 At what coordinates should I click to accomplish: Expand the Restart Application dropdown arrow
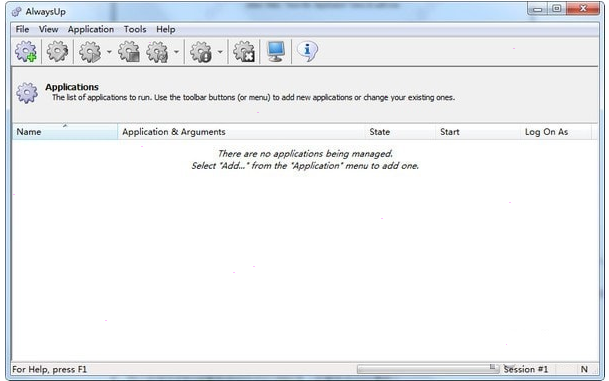[x=176, y=52]
